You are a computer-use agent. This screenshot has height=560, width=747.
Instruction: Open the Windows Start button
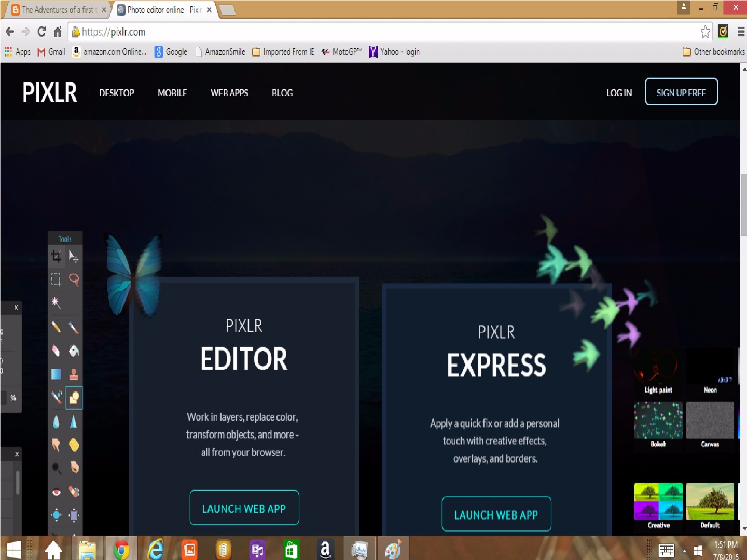tap(14, 550)
